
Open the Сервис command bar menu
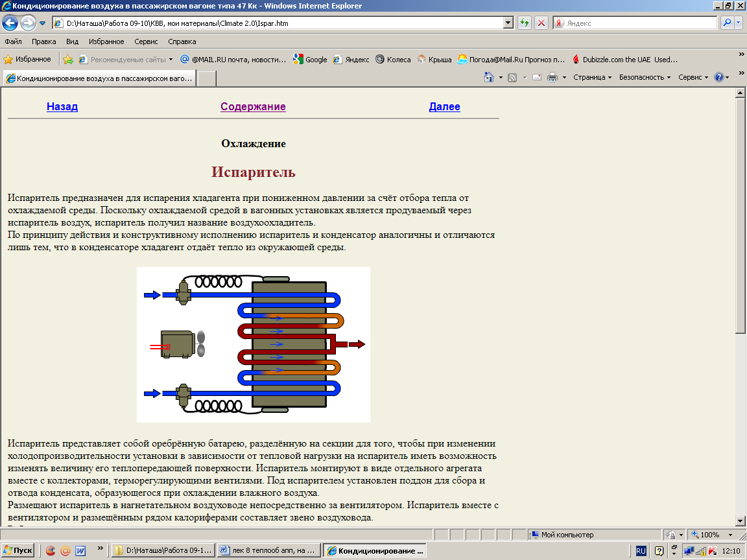[693, 77]
